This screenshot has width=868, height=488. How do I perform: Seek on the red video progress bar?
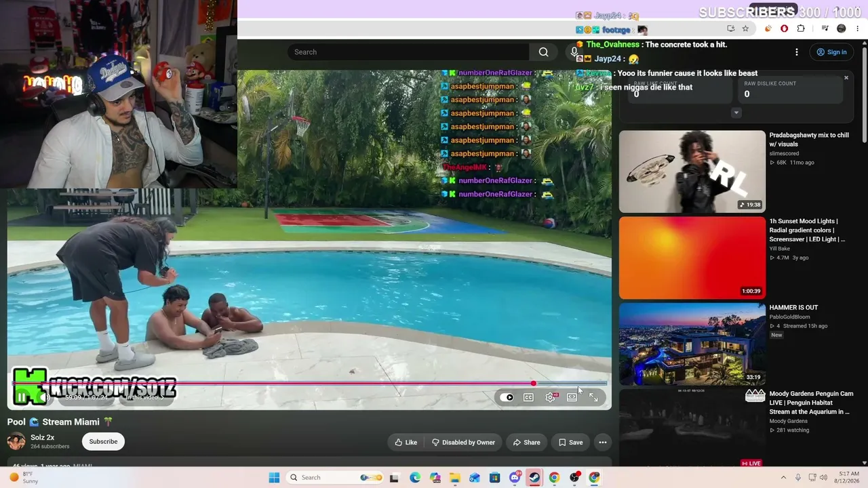pyautogui.click(x=309, y=384)
